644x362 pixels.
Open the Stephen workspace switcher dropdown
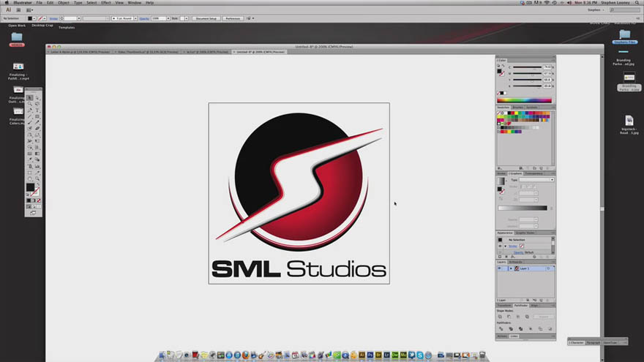pos(596,10)
